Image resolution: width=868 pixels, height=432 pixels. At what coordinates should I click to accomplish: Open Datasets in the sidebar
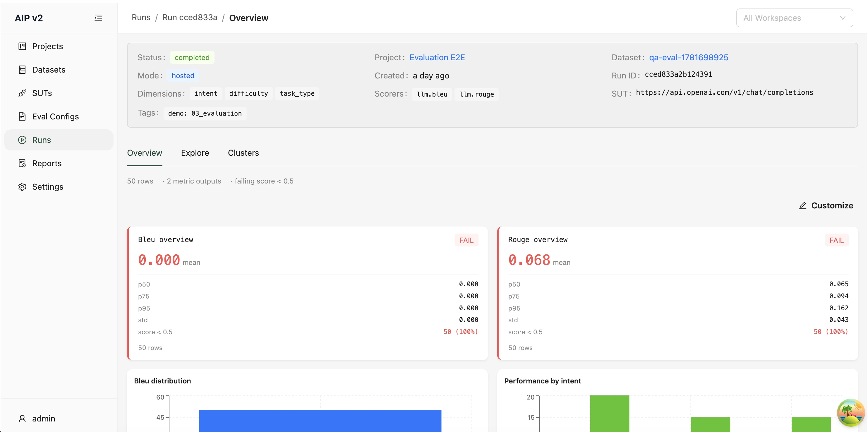(x=59, y=70)
